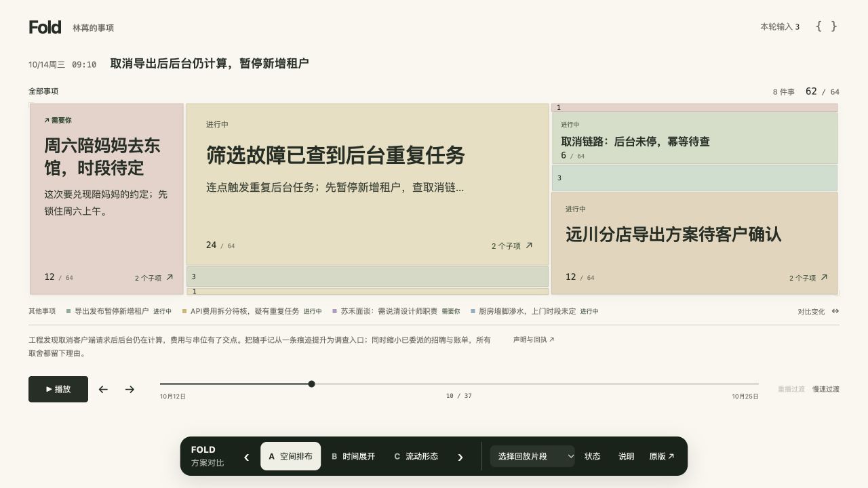Viewport: 868px width, 488px height.
Task: Click 对比变化 label
Action: [811, 312]
